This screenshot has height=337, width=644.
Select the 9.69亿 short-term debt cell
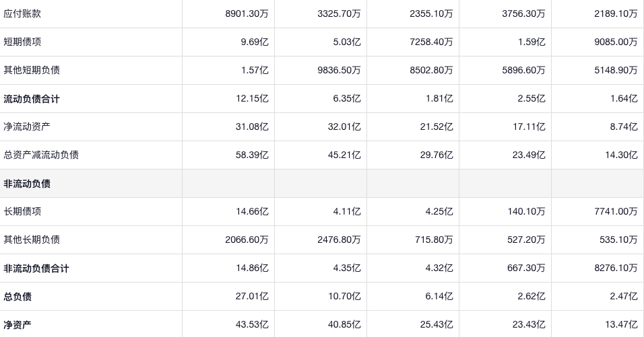pos(255,42)
